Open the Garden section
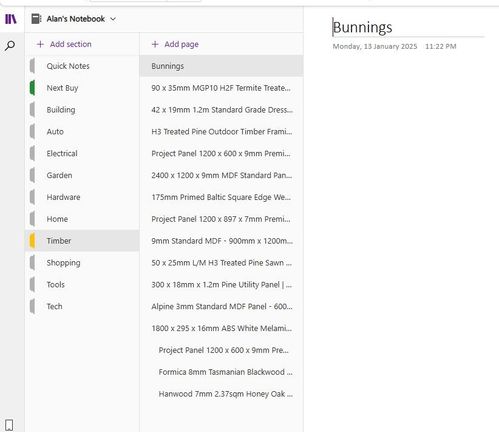The image size is (499, 432). click(82, 175)
